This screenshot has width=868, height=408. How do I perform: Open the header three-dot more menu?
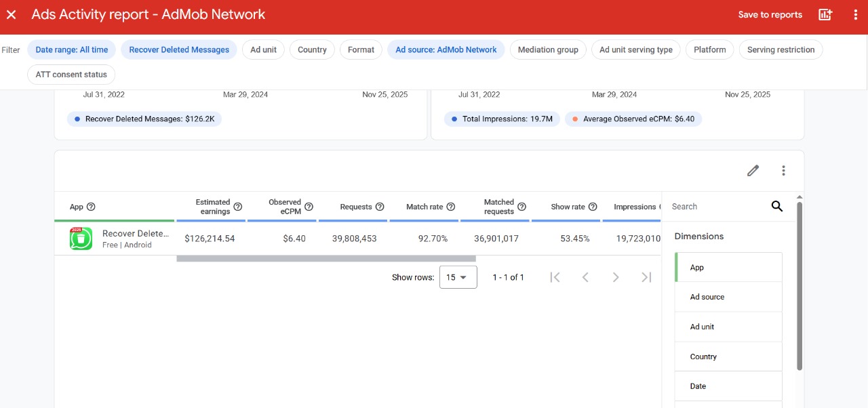pos(855,14)
